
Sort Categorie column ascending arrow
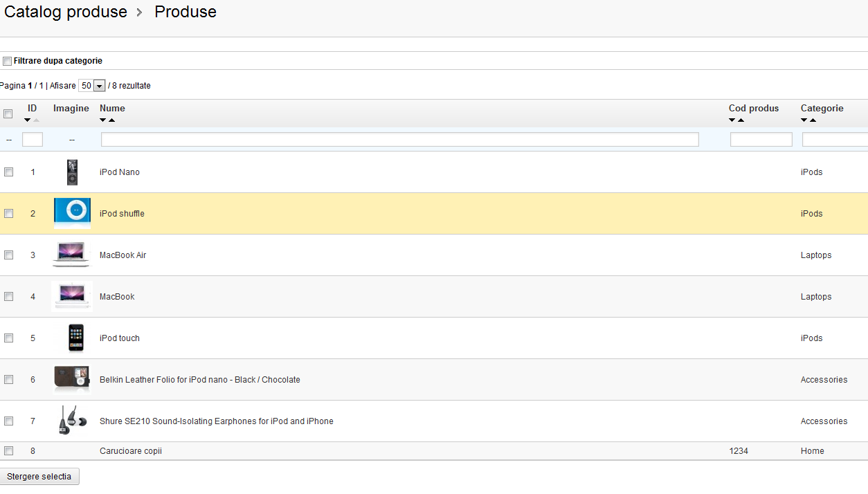(x=813, y=120)
